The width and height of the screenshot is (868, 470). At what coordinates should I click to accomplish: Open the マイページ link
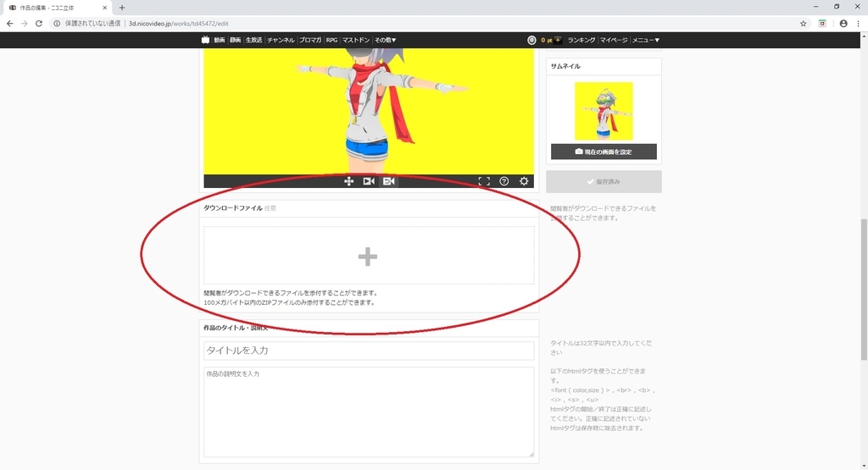pyautogui.click(x=614, y=40)
